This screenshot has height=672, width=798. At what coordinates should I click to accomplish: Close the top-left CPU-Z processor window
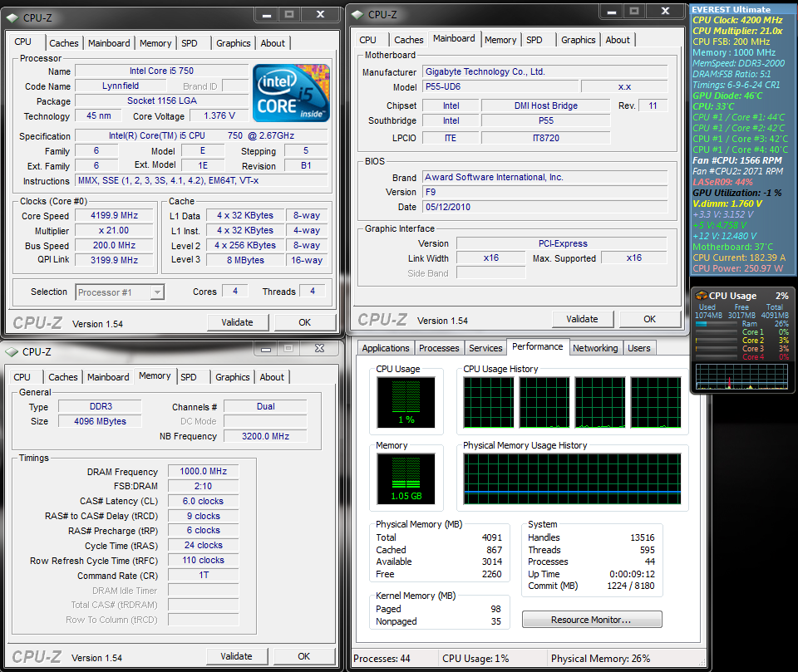320,14
